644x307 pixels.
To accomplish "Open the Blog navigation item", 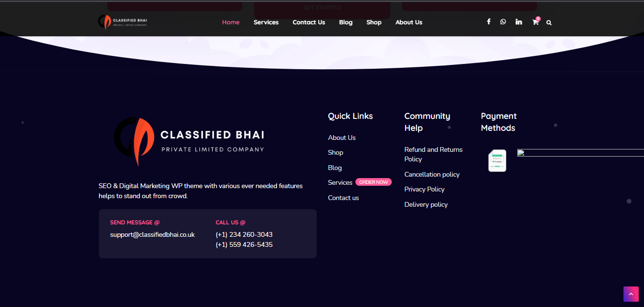I will [345, 22].
